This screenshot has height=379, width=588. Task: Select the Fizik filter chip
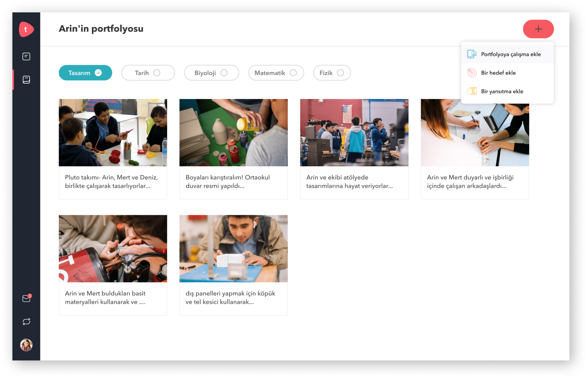(x=332, y=73)
